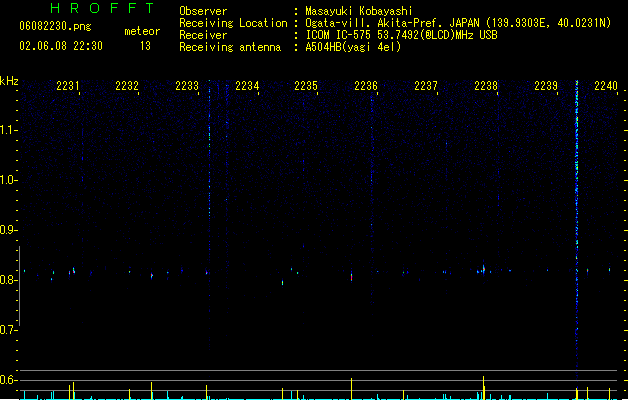This screenshot has width=629, height=400.
Task: Click the Receiving antenna label
Action: tap(230, 47)
